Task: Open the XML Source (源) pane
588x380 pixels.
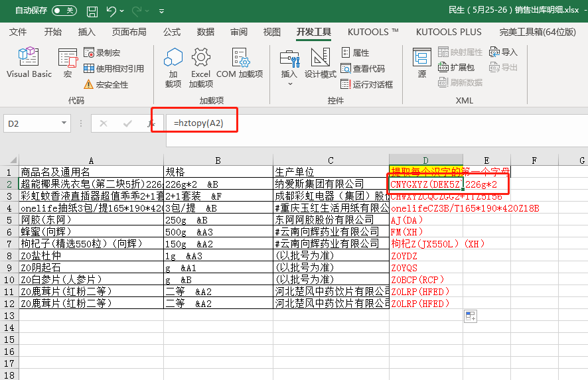Action: tap(422, 62)
